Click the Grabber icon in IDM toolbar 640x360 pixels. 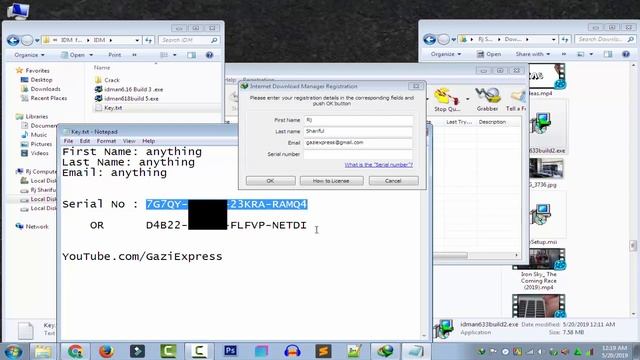click(487, 100)
